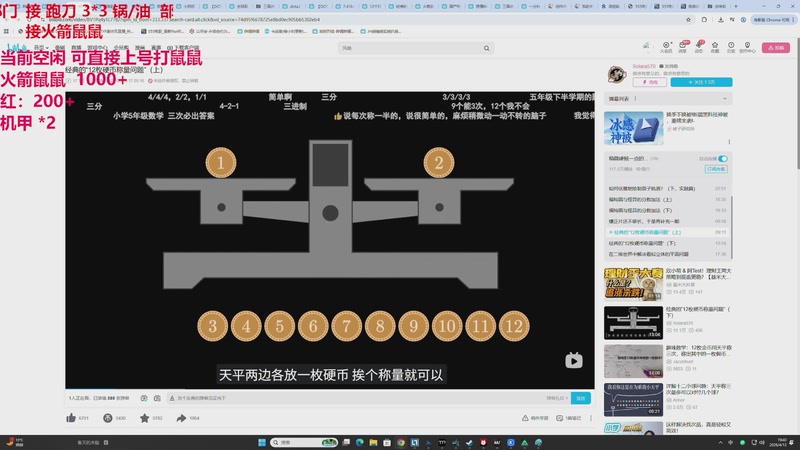800x450 pixels.
Task: Click the search magnifier icon in Bilibili search bar
Action: point(486,48)
